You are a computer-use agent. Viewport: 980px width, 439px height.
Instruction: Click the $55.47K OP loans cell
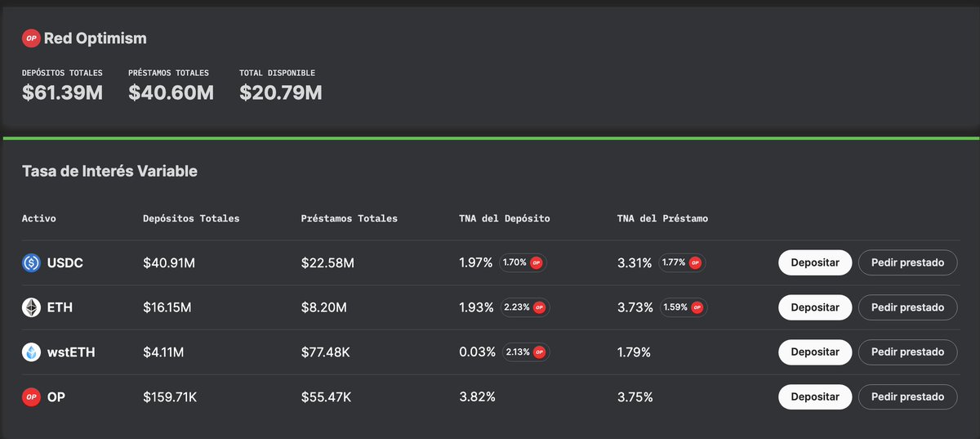point(327,396)
